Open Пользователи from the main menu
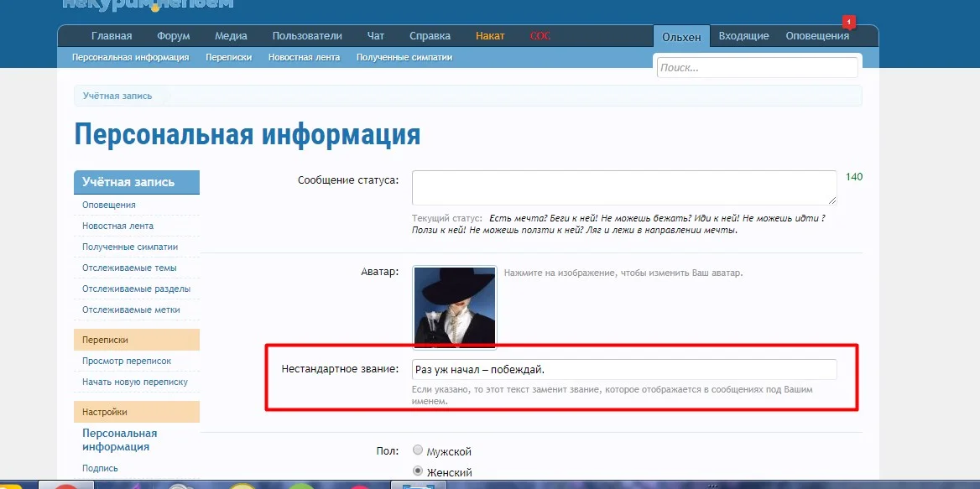The image size is (980, 489). coord(306,35)
